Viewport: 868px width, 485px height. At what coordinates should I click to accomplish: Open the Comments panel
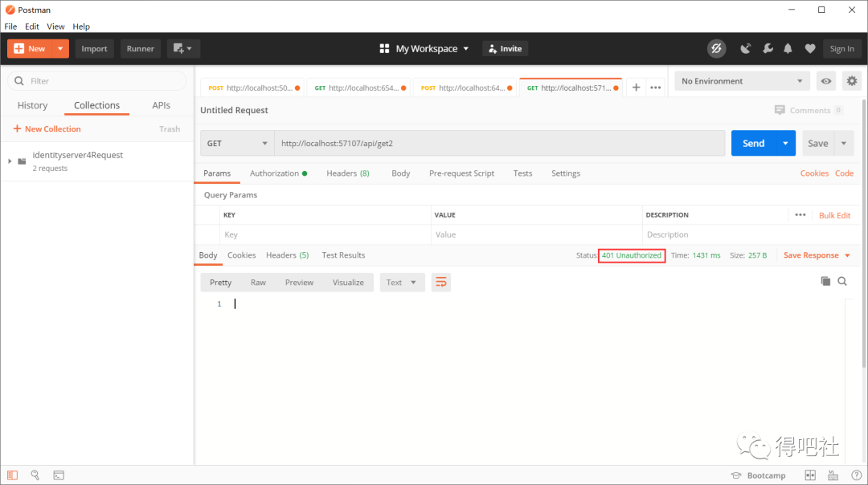tap(809, 110)
